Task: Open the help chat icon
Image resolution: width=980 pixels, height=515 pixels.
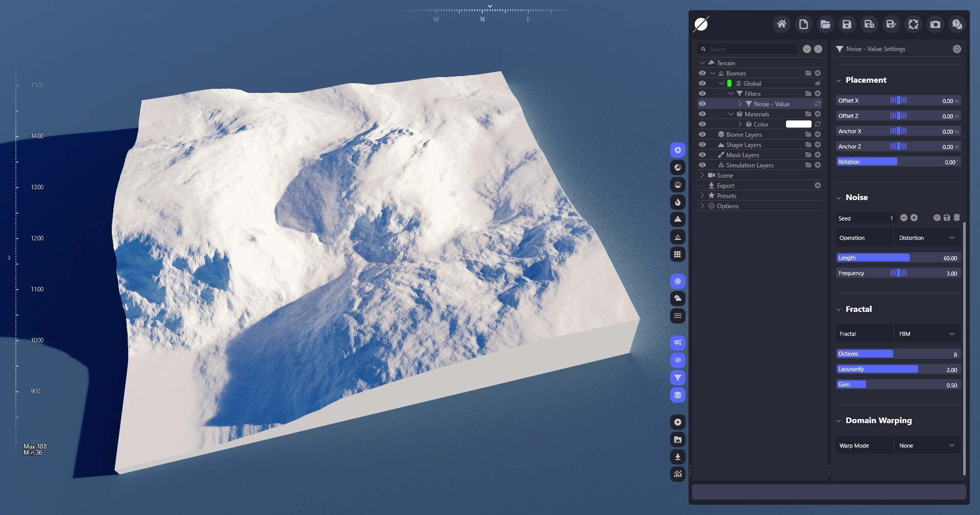Action: [x=957, y=24]
